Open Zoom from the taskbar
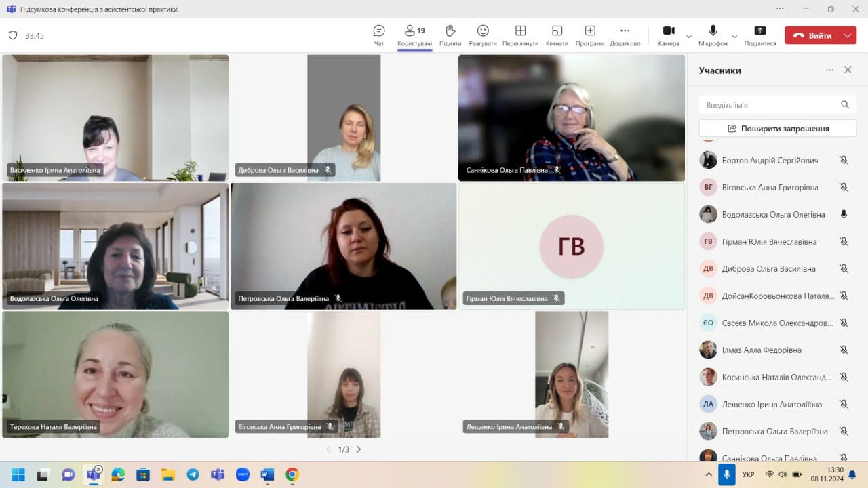 pos(243,474)
